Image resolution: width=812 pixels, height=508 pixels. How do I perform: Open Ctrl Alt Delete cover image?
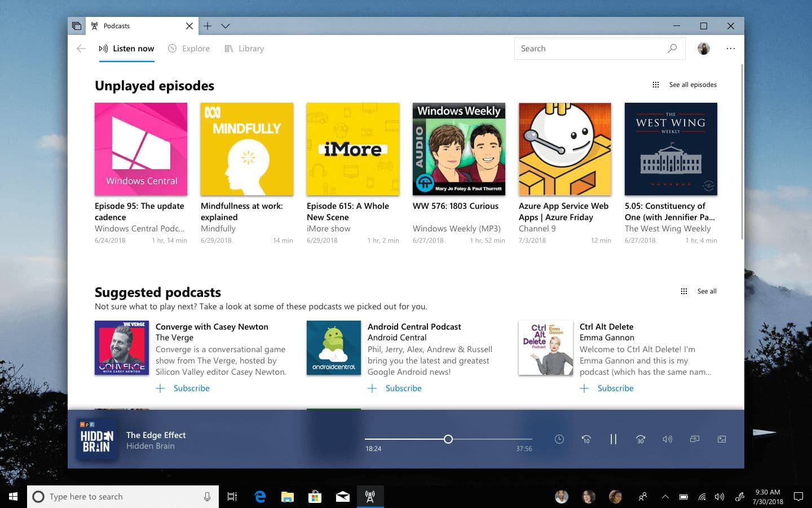(x=546, y=348)
